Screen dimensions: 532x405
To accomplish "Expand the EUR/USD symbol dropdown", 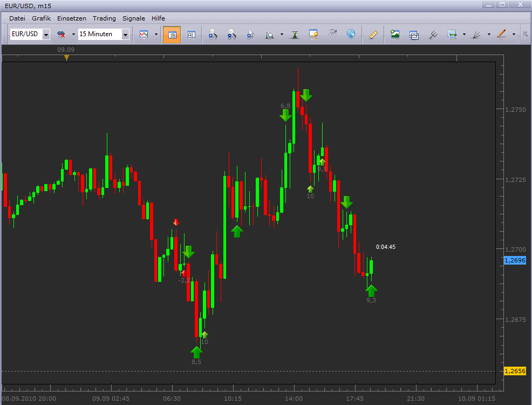I will (46, 35).
